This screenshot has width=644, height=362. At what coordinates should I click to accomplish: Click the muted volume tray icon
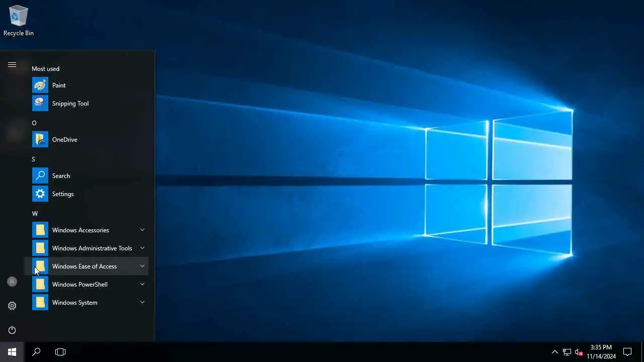tap(579, 352)
